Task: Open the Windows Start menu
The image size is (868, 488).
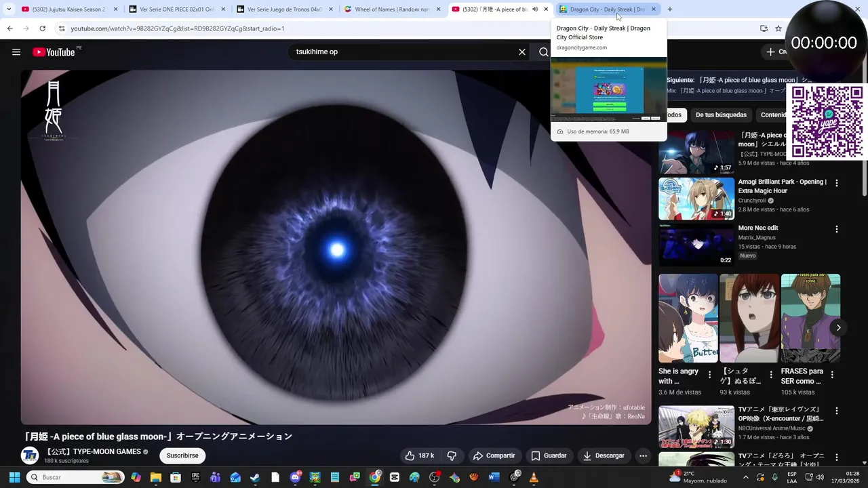Action: coord(14,477)
